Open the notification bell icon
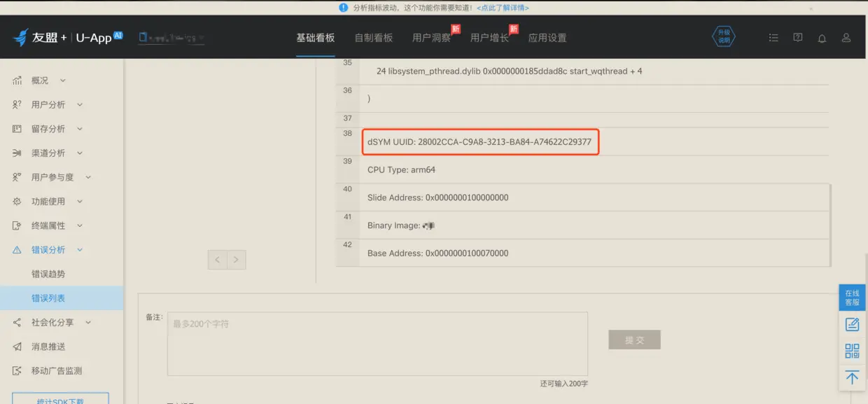The width and height of the screenshot is (868, 404). [x=822, y=38]
